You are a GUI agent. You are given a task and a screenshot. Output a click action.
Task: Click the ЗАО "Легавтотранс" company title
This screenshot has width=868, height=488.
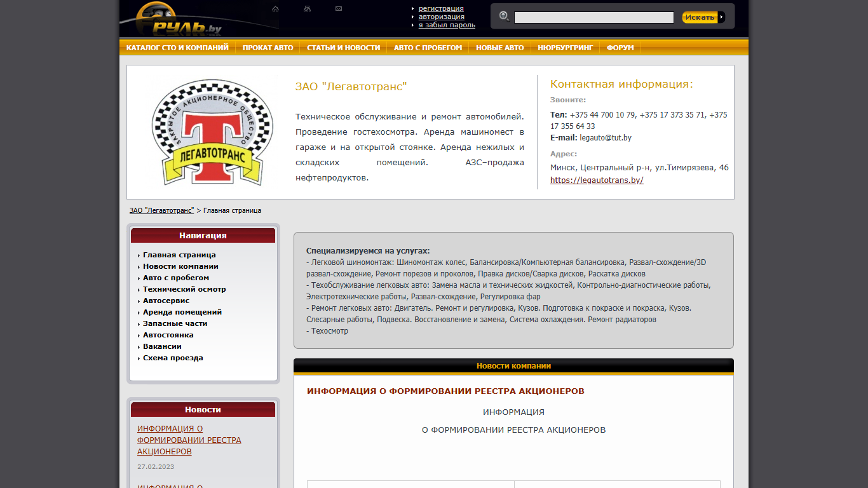tap(351, 86)
